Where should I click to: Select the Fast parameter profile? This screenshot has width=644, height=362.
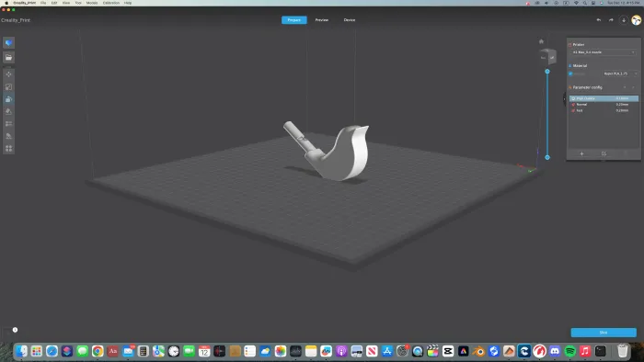(x=604, y=110)
